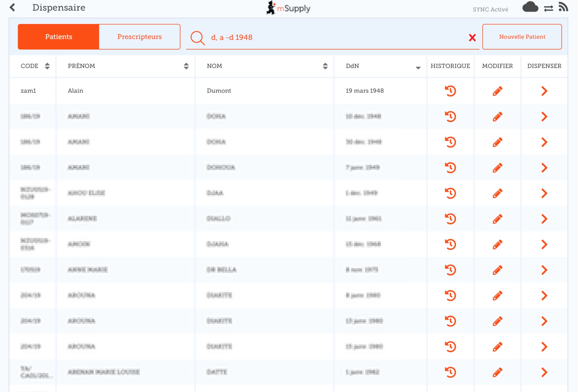
Task: Edit the DIALLO patient row
Action: pos(497,219)
